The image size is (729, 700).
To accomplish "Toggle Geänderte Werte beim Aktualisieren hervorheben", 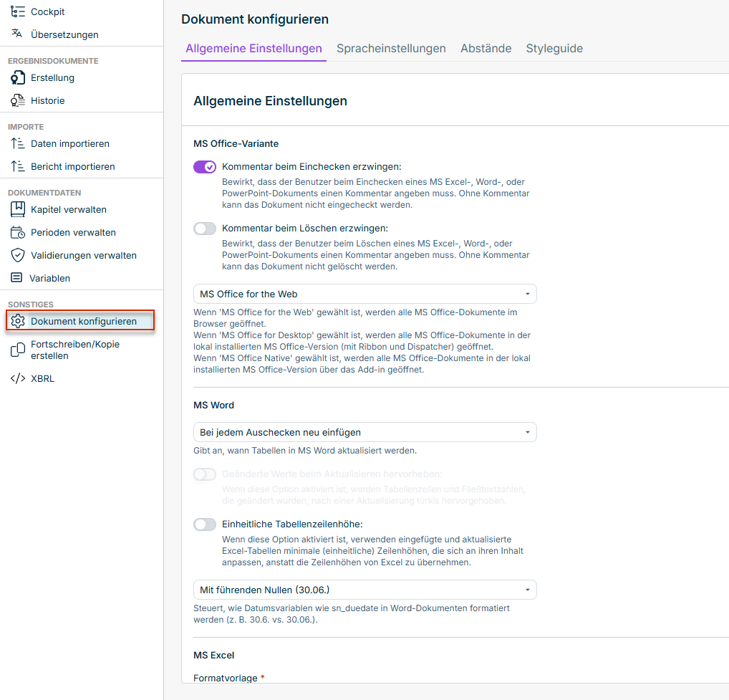I will coord(205,474).
